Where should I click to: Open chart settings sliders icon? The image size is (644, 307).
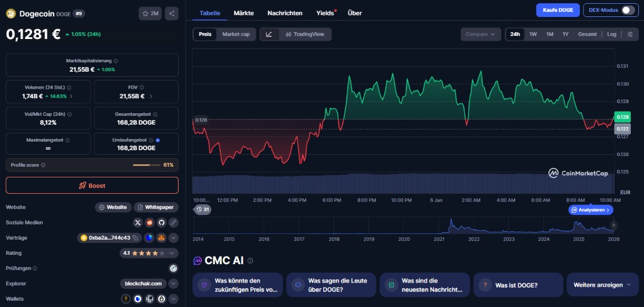coord(630,35)
